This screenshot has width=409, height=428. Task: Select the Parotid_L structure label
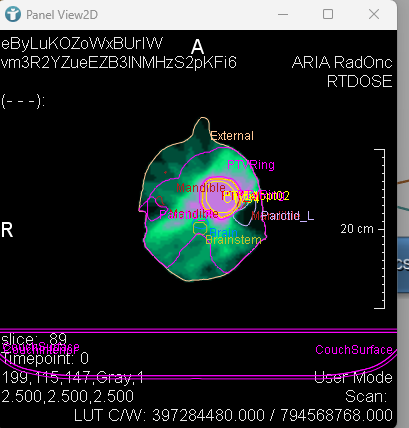(x=288, y=216)
